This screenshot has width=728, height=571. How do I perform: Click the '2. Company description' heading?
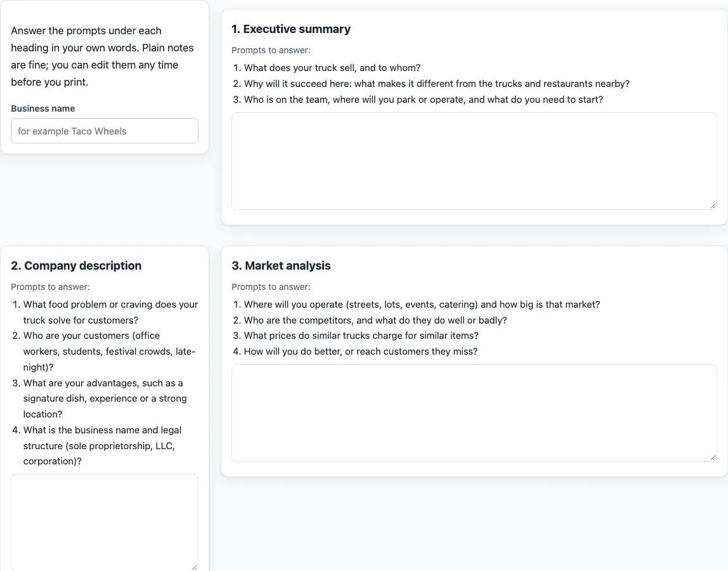click(76, 265)
